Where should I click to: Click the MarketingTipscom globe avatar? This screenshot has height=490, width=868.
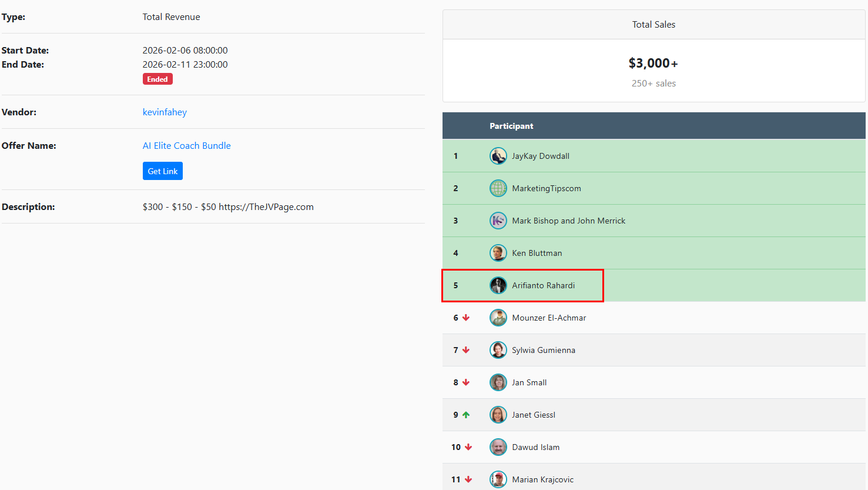[x=498, y=188]
